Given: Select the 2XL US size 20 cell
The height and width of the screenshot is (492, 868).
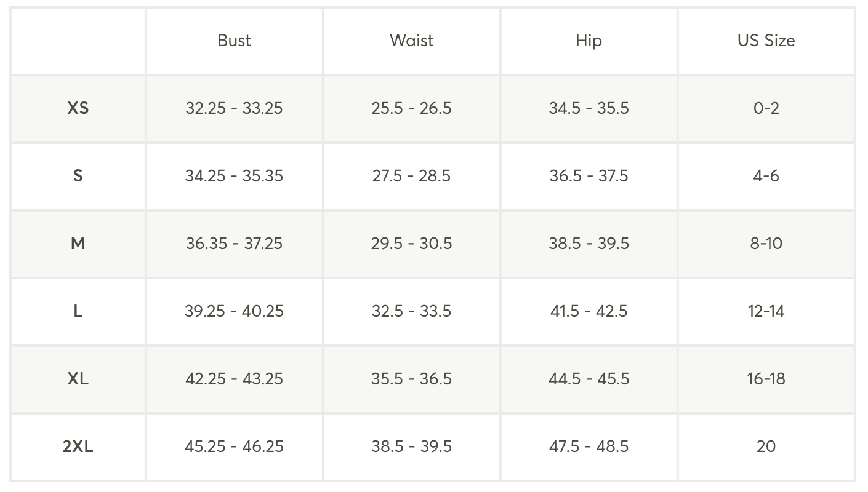Looking at the screenshot, I should (766, 446).
